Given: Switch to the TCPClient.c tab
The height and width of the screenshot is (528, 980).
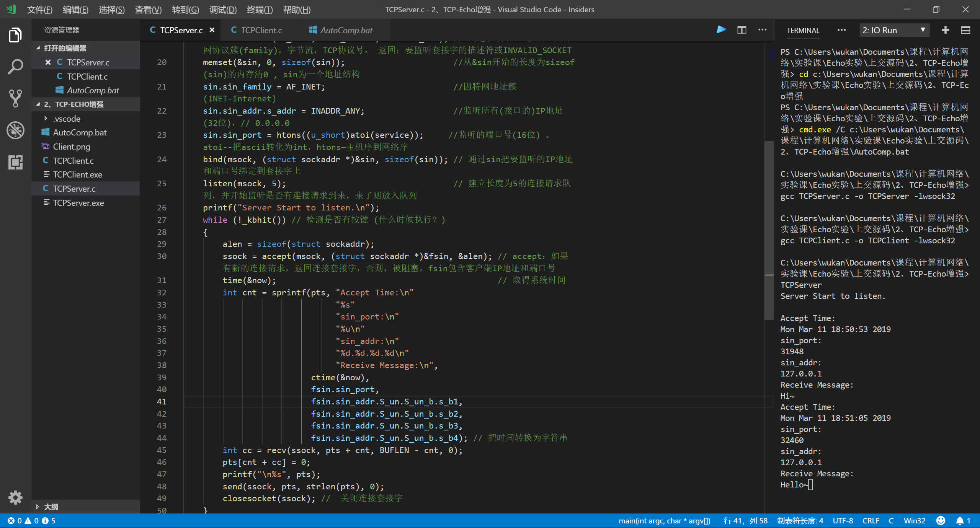Looking at the screenshot, I should click(261, 30).
